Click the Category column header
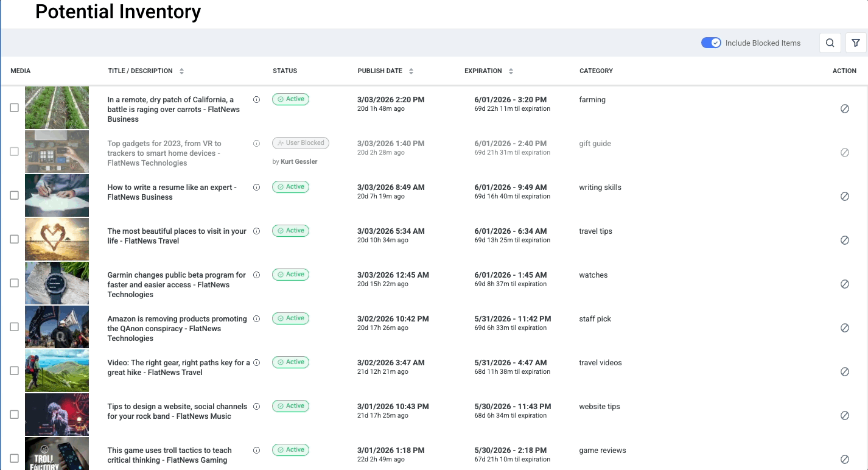 (x=596, y=71)
